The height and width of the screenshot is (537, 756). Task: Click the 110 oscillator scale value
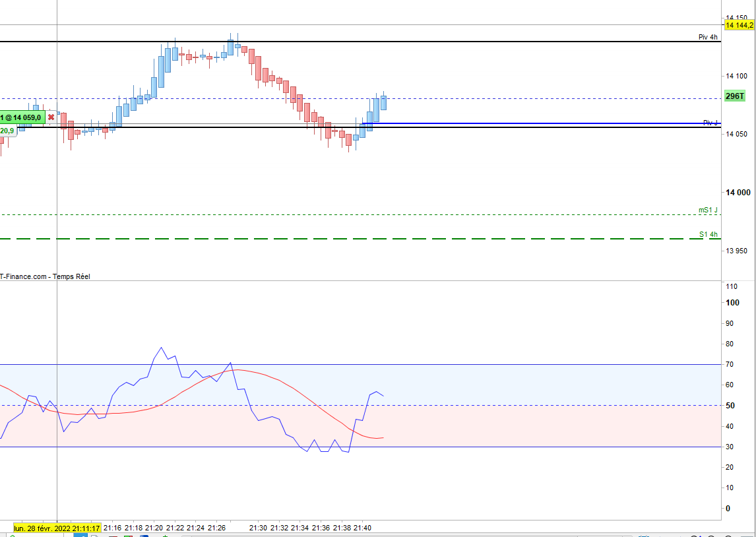(732, 286)
